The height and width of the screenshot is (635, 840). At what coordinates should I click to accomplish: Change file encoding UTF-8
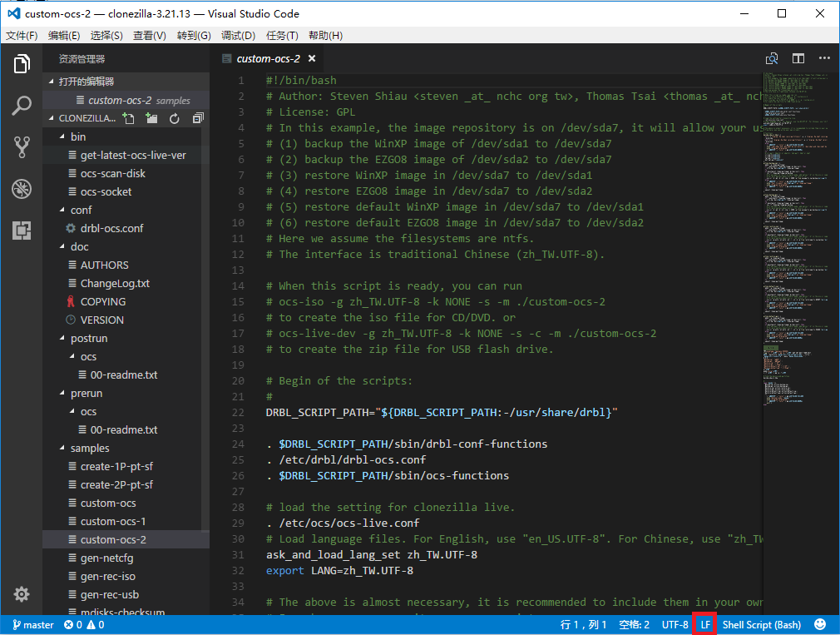click(x=674, y=625)
